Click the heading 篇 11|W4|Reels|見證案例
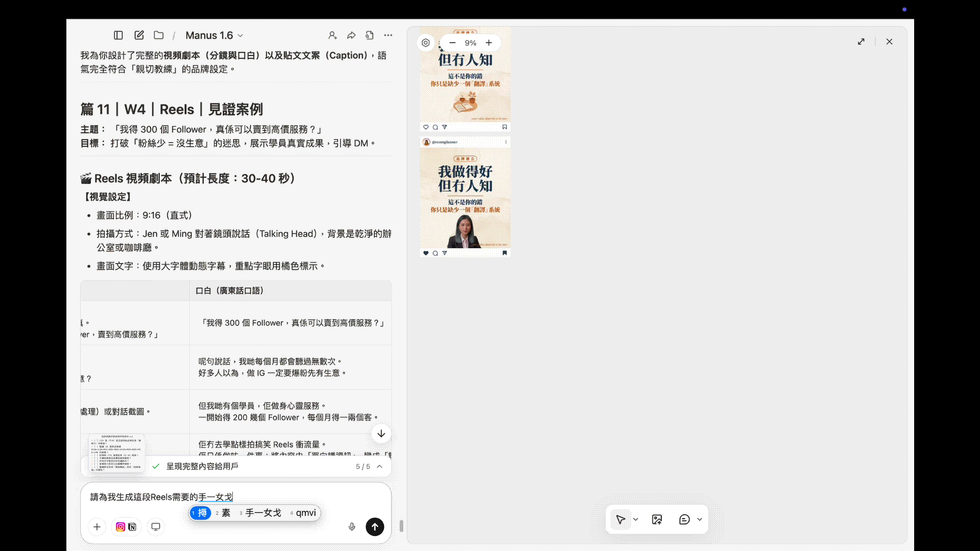Viewport: 980px width, 551px height. pyautogui.click(x=171, y=109)
